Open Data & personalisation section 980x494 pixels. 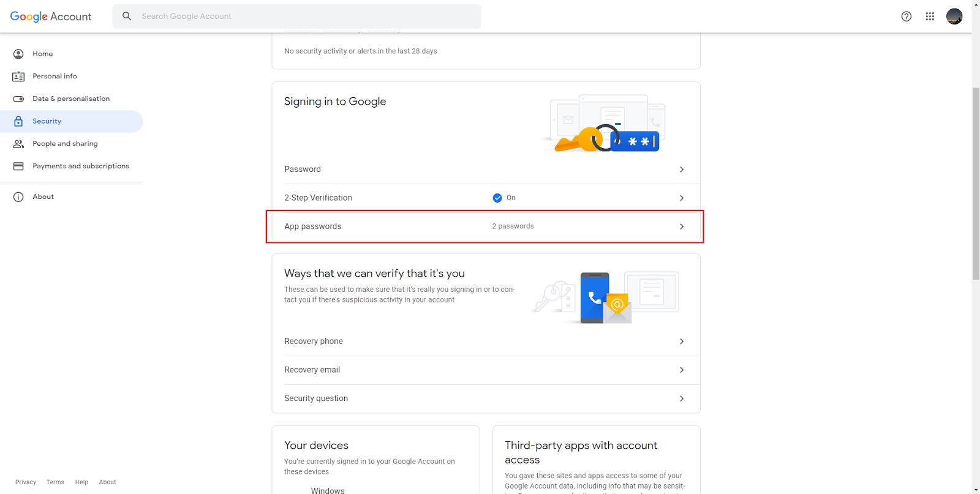pos(72,99)
